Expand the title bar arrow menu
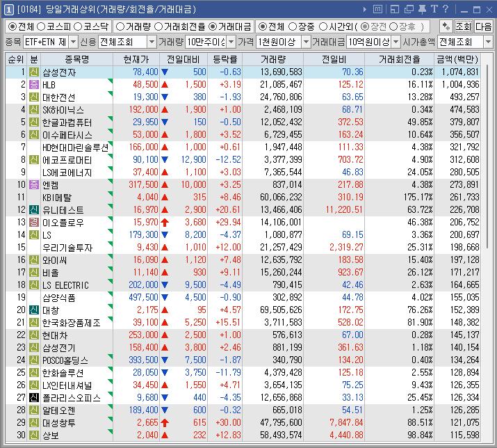This screenshot has width=497, height=448. pyautogui.click(x=365, y=10)
